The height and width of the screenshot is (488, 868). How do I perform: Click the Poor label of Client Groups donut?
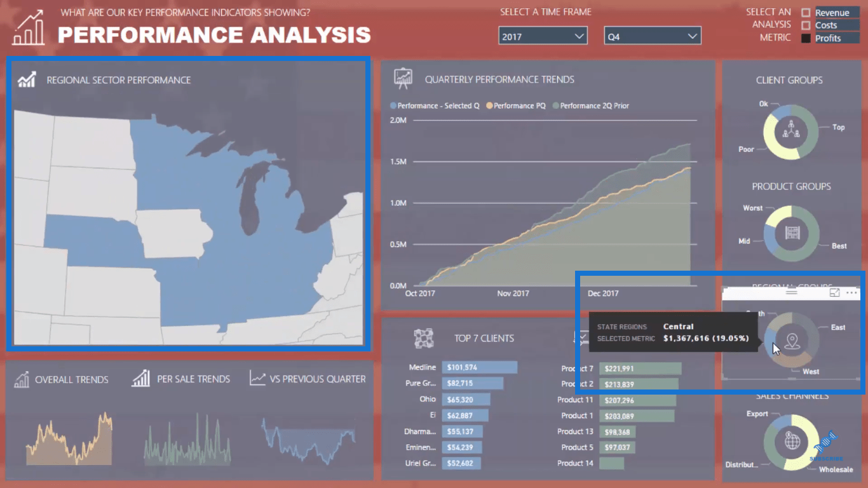(x=746, y=149)
